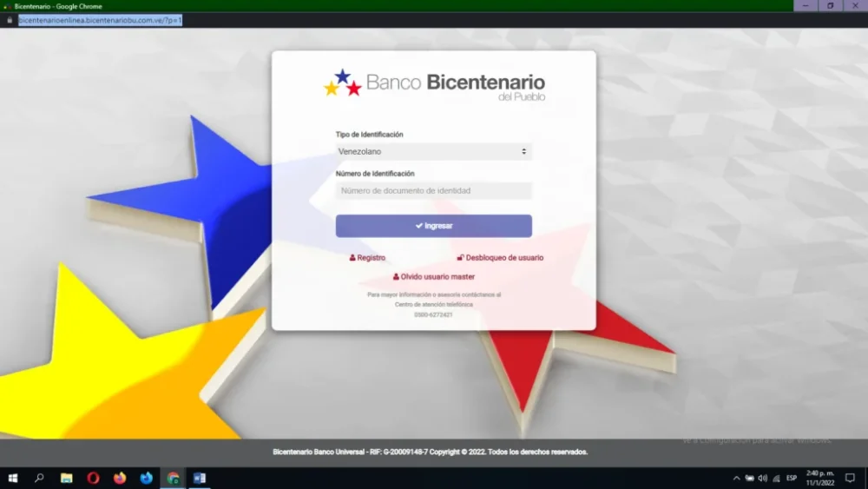Check the battery status icon
868x489 pixels.
(x=750, y=478)
